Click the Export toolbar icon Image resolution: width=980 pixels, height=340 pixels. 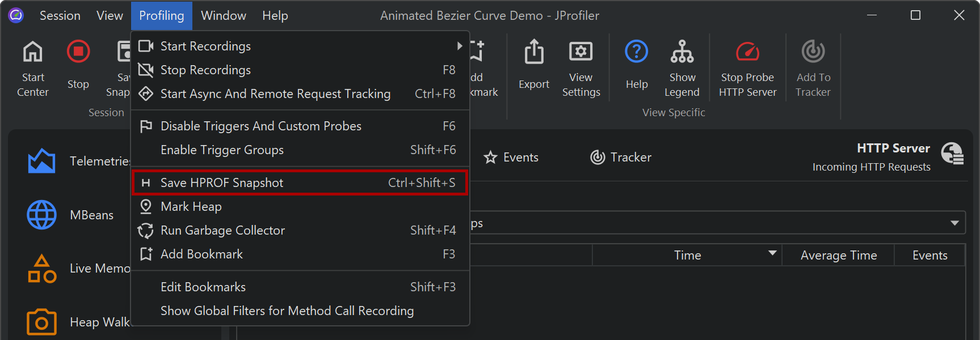[534, 52]
